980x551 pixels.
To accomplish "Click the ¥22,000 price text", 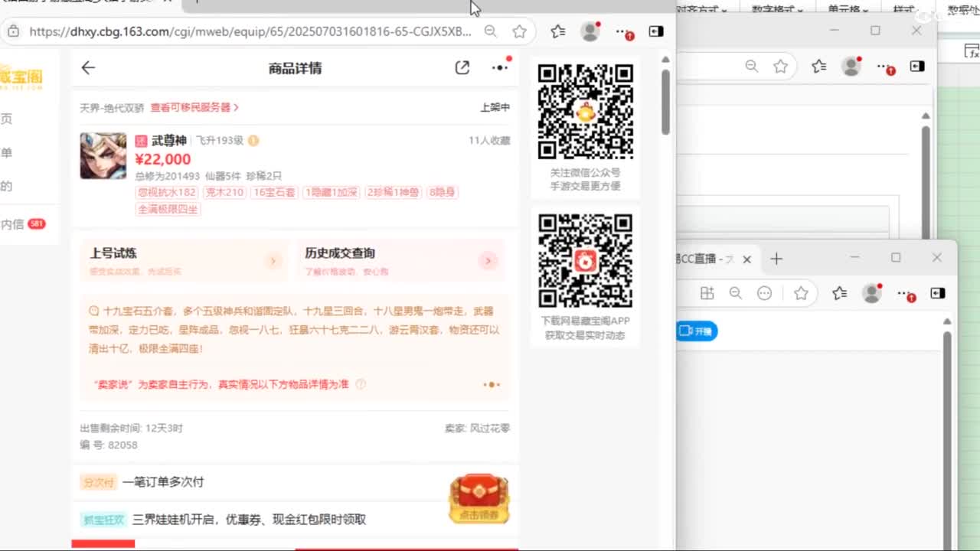I will pos(163,159).
